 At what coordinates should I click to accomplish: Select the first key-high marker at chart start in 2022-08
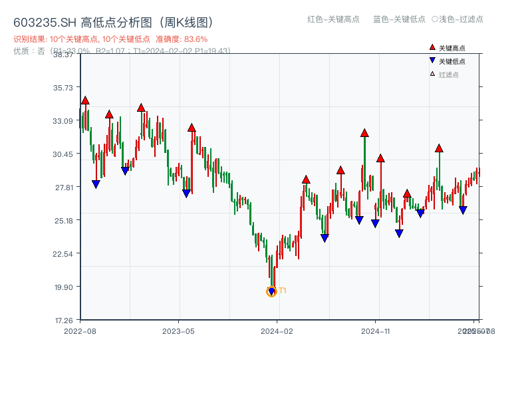(85, 100)
